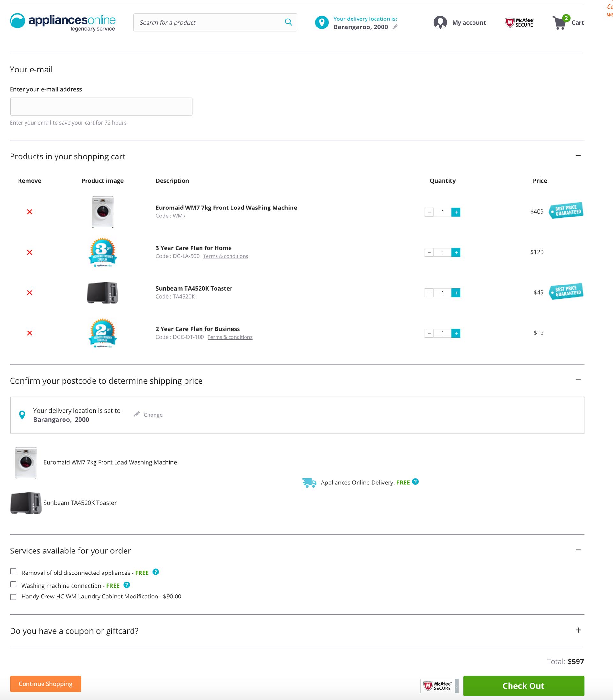Open My account avatar icon

440,23
